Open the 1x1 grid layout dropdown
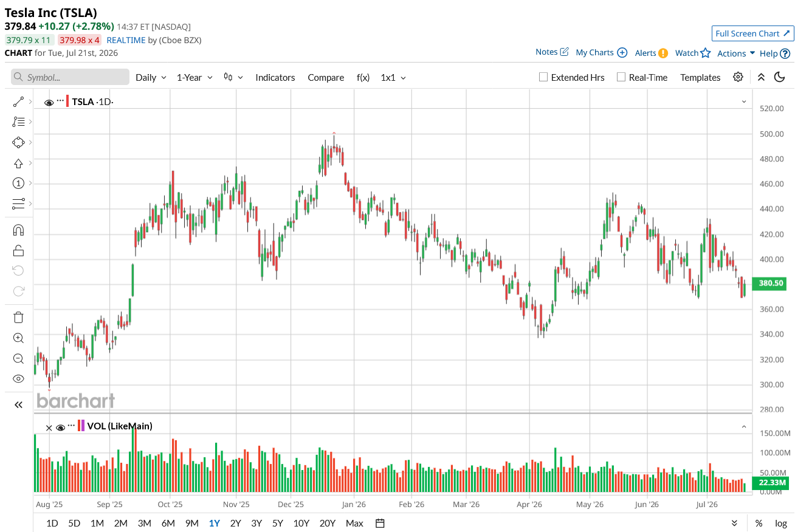The width and height of the screenshot is (795, 532). pos(393,77)
